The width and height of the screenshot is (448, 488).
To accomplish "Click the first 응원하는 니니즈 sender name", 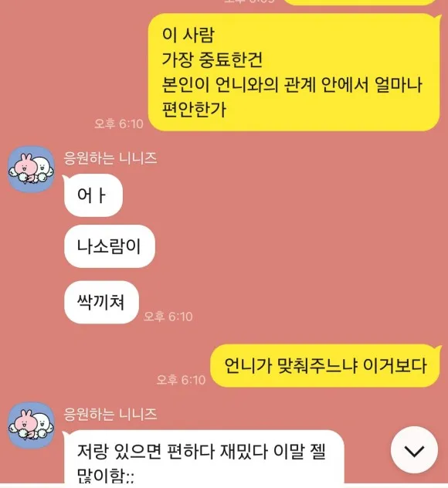I will (110, 158).
